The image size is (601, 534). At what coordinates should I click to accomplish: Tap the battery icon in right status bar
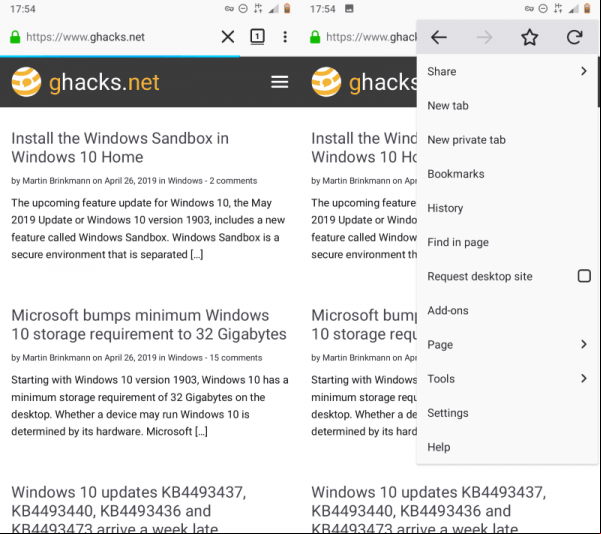coord(587,8)
